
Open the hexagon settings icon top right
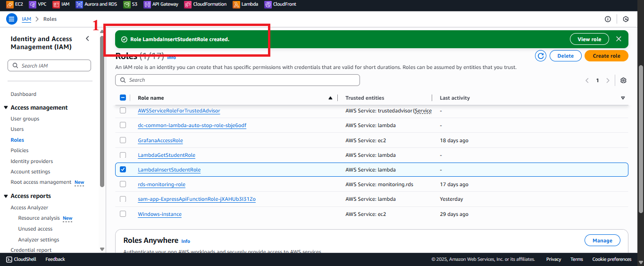click(x=626, y=19)
